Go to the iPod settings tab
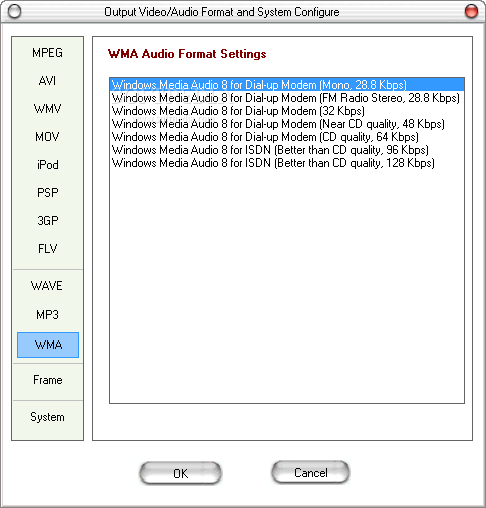The height and width of the screenshot is (508, 486). 47,165
